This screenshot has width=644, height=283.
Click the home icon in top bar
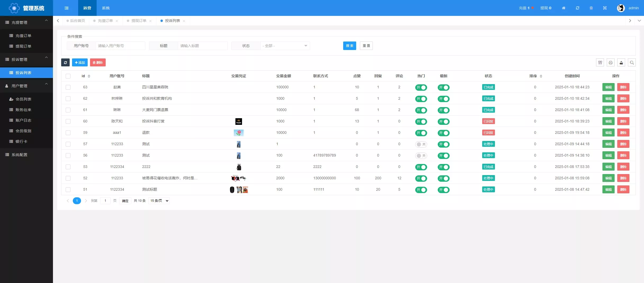[x=563, y=8]
